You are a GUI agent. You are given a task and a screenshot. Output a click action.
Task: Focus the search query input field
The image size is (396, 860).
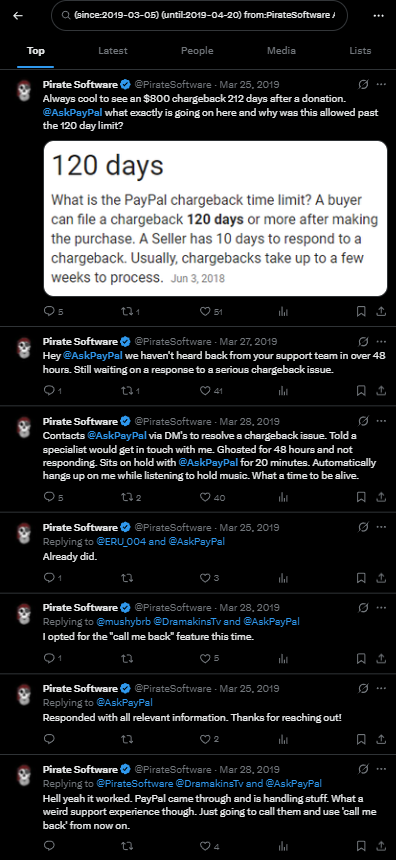pos(199,15)
